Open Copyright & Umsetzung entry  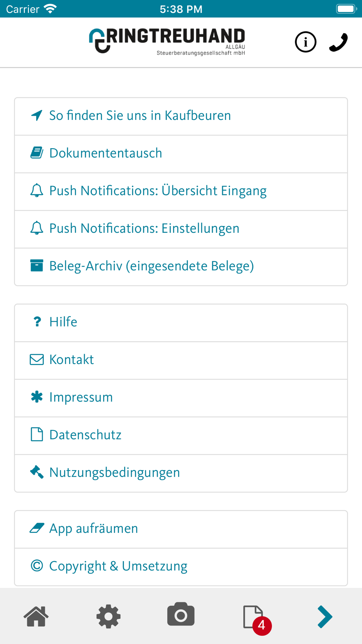coord(181,567)
